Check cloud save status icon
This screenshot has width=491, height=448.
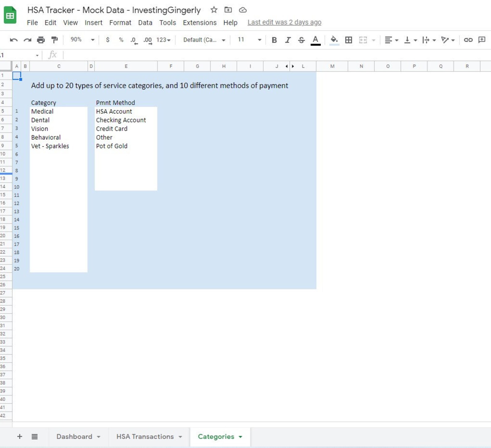[x=243, y=10]
